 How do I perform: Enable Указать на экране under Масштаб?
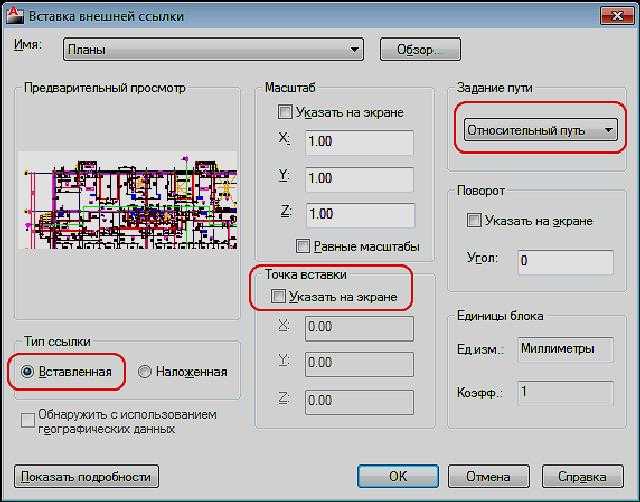285,112
